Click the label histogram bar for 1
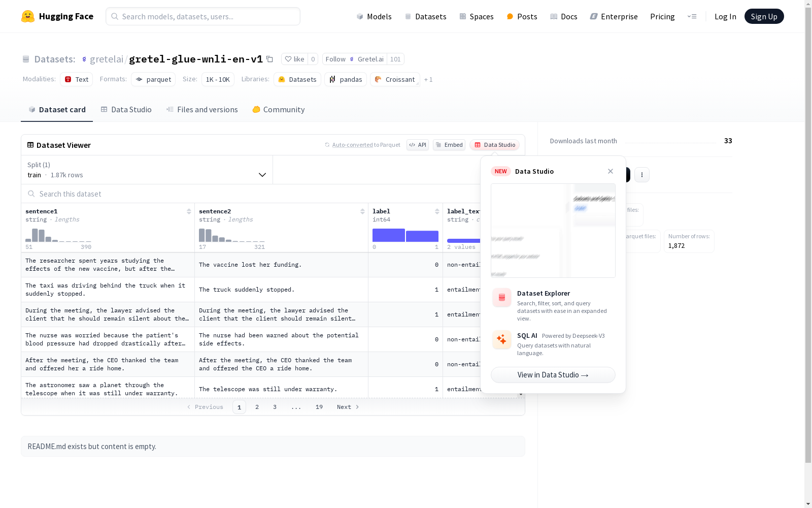812x508 pixels. [x=422, y=236]
